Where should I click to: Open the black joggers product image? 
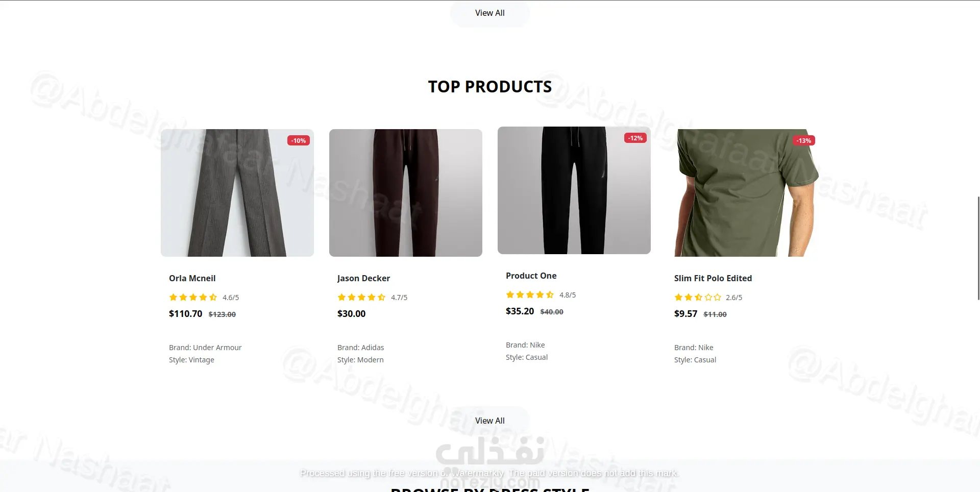point(574,190)
